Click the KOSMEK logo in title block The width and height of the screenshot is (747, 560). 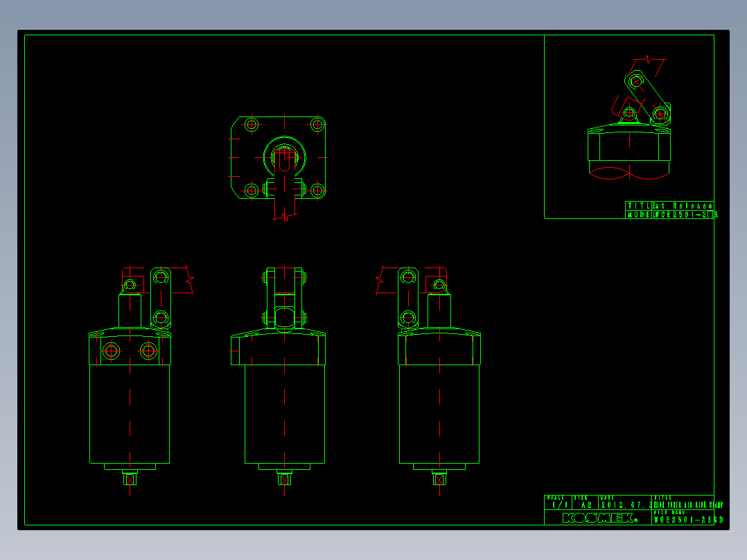click(x=600, y=518)
